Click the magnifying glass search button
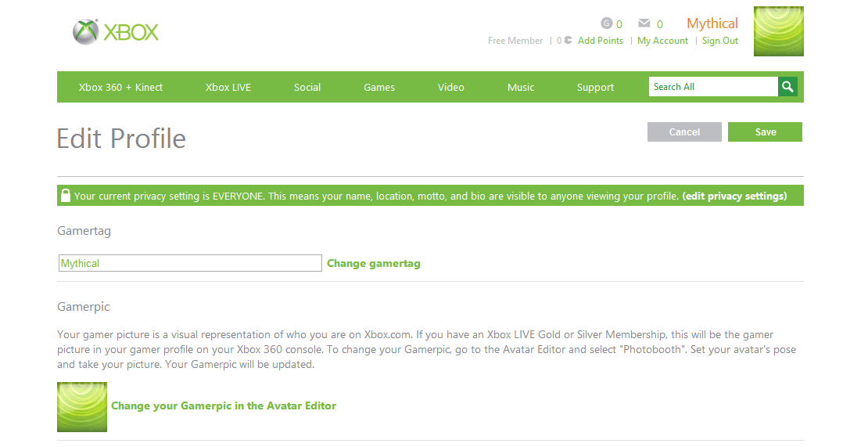Viewport: 868px width, 447px height. pos(787,86)
